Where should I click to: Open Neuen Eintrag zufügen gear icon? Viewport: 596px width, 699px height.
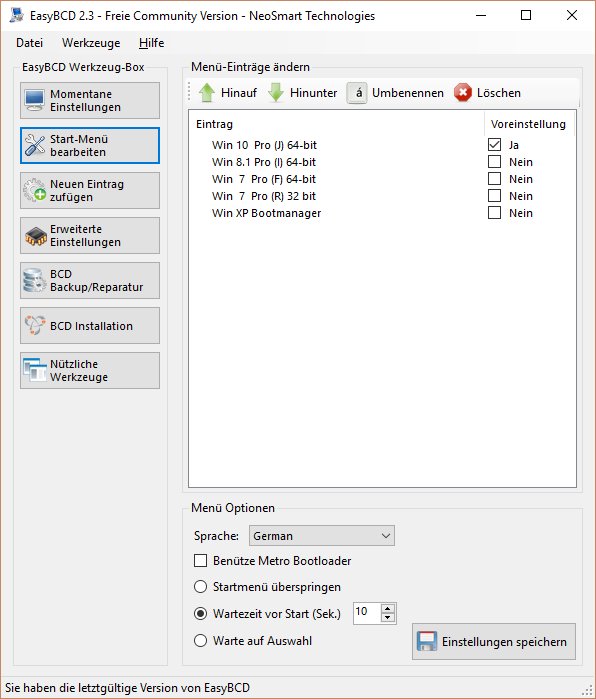(34, 190)
